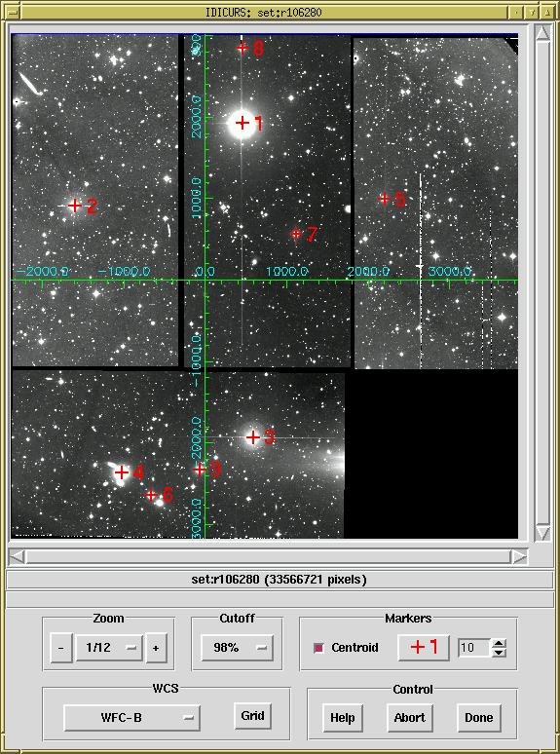
Task: Click the marker size field showing 10
Action: pos(473,648)
